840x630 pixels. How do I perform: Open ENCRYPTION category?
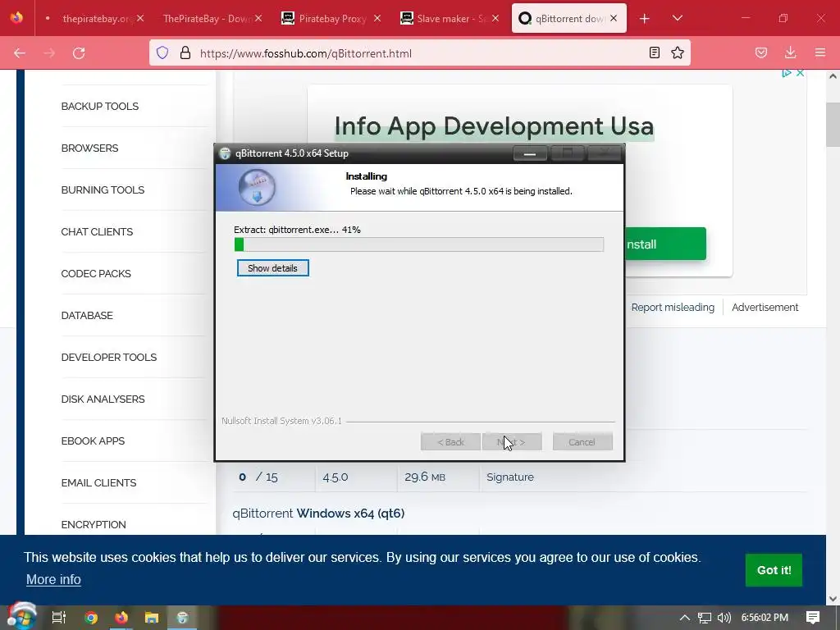[94, 524]
